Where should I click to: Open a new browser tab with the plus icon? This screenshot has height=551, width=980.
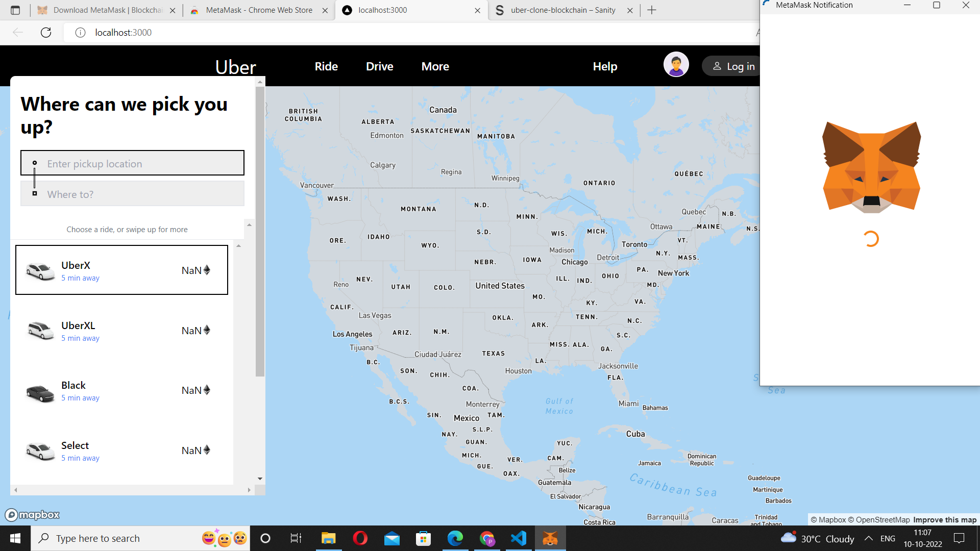(652, 10)
